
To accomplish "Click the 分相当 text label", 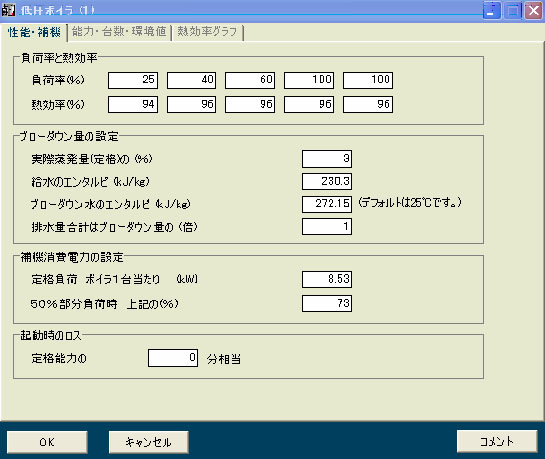I will click(x=224, y=359).
